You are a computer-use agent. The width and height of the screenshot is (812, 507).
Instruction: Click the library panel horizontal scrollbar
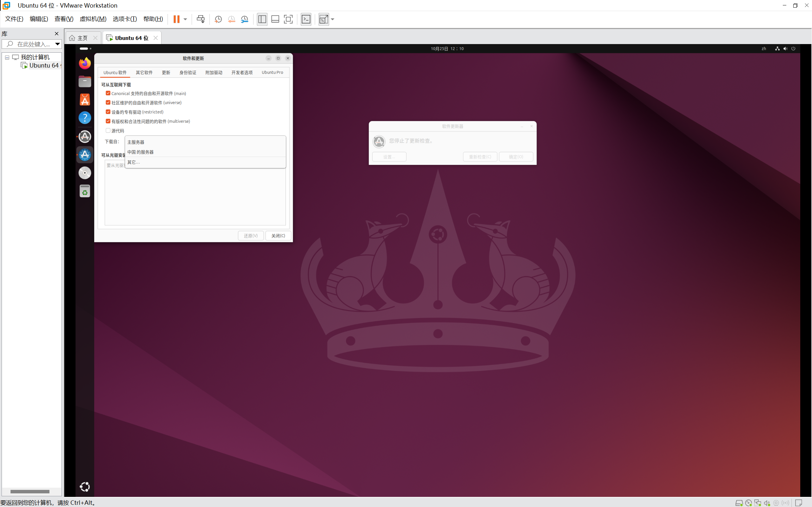30,491
